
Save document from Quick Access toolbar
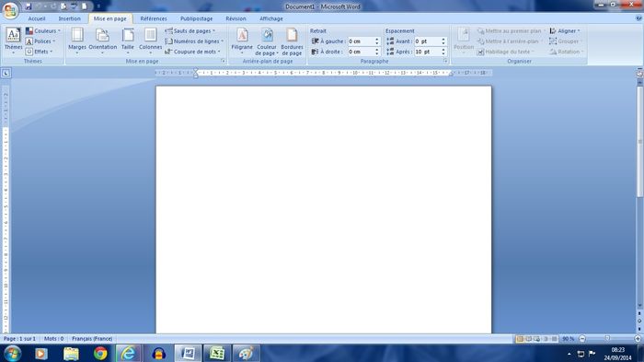tap(29, 6)
